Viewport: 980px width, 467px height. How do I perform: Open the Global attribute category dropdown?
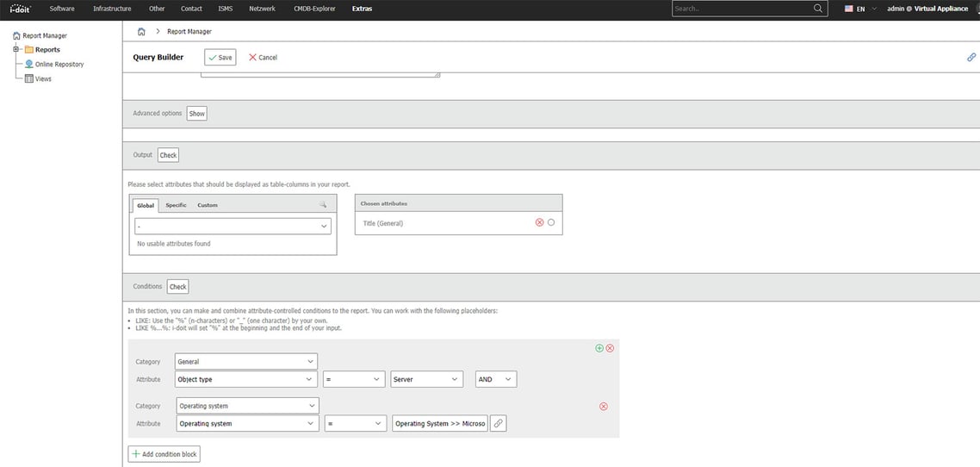coord(233,227)
